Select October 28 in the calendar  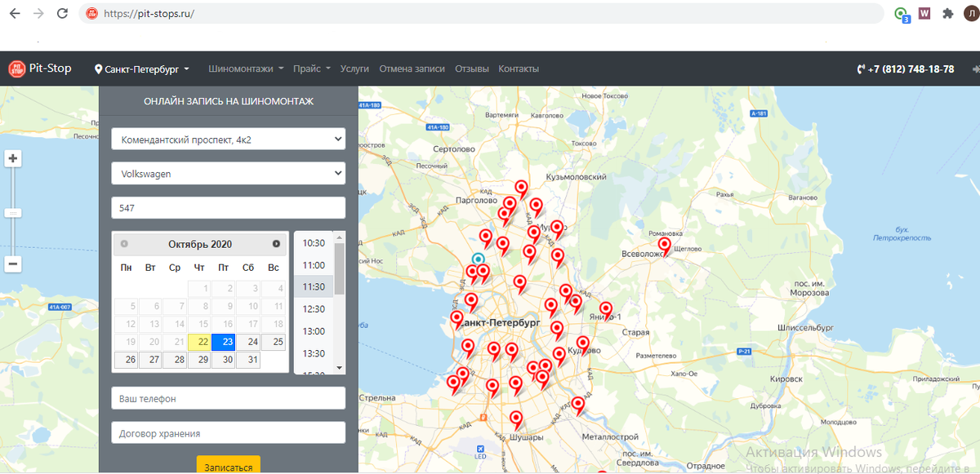click(174, 360)
